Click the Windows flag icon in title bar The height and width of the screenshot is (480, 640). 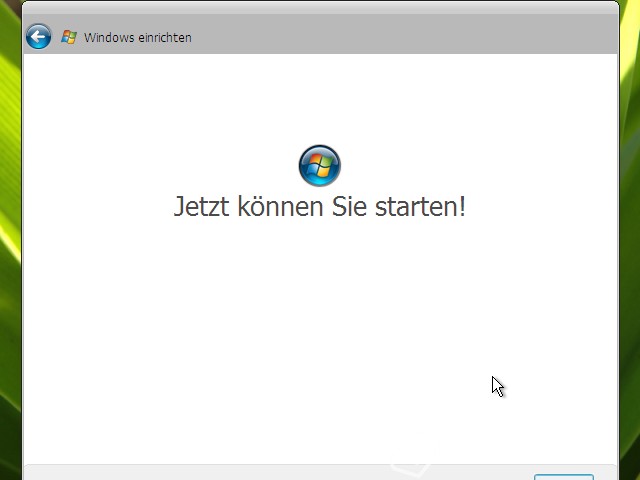pyautogui.click(x=69, y=37)
